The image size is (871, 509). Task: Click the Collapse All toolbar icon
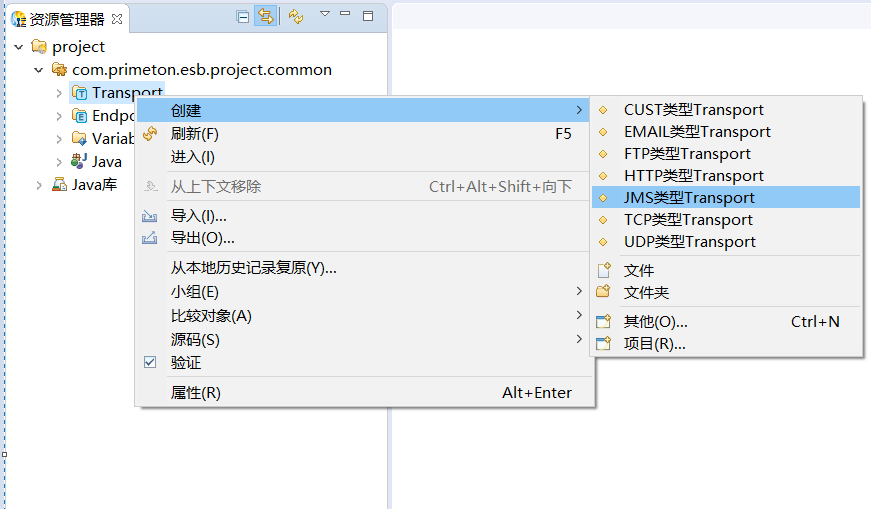(243, 16)
